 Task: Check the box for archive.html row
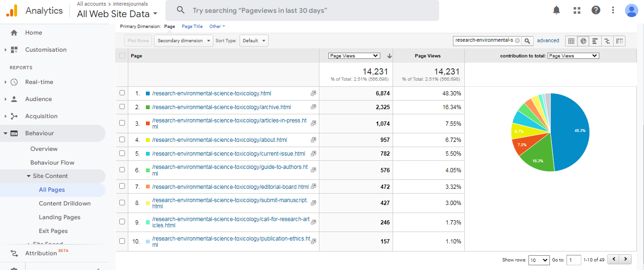coord(122,107)
